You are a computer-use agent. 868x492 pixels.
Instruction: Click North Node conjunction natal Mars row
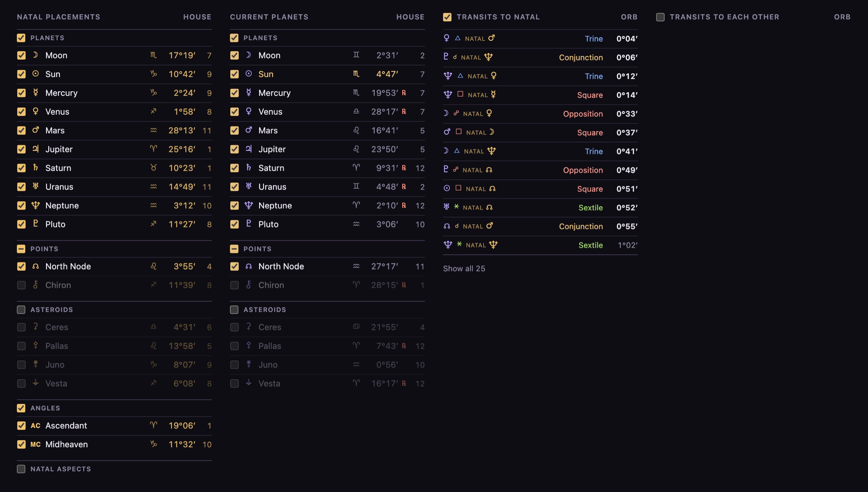click(x=540, y=227)
